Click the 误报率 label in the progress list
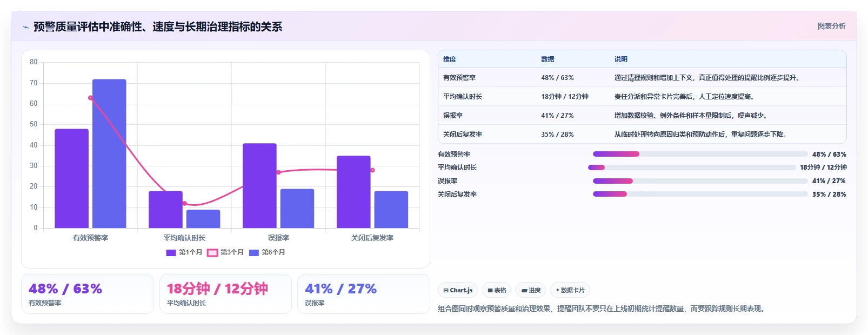Image resolution: width=868 pixels, height=335 pixels. pyautogui.click(x=448, y=181)
